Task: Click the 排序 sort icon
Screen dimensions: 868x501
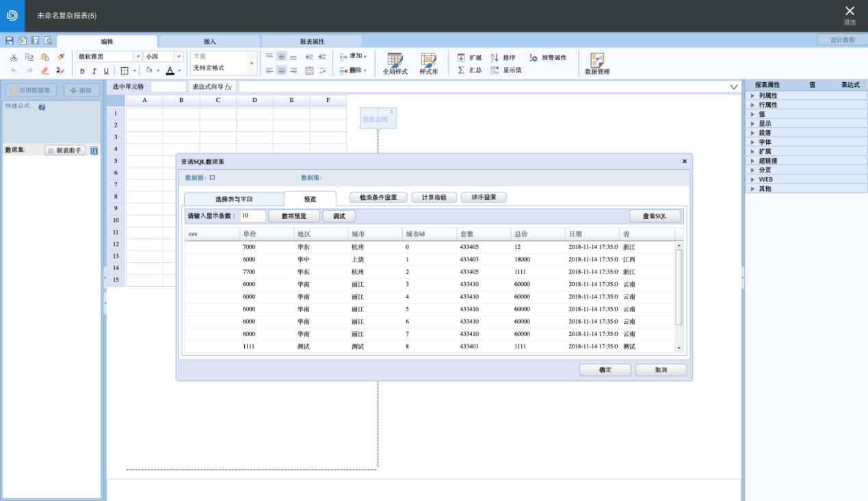Action: point(495,58)
